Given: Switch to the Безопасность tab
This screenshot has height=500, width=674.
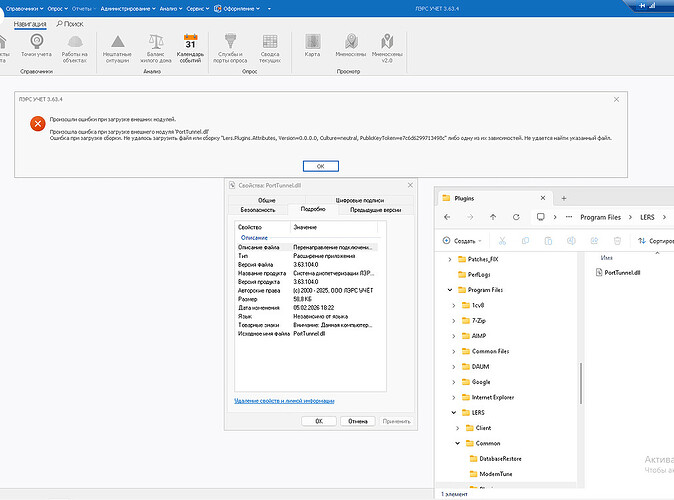Looking at the screenshot, I should pyautogui.click(x=257, y=210).
